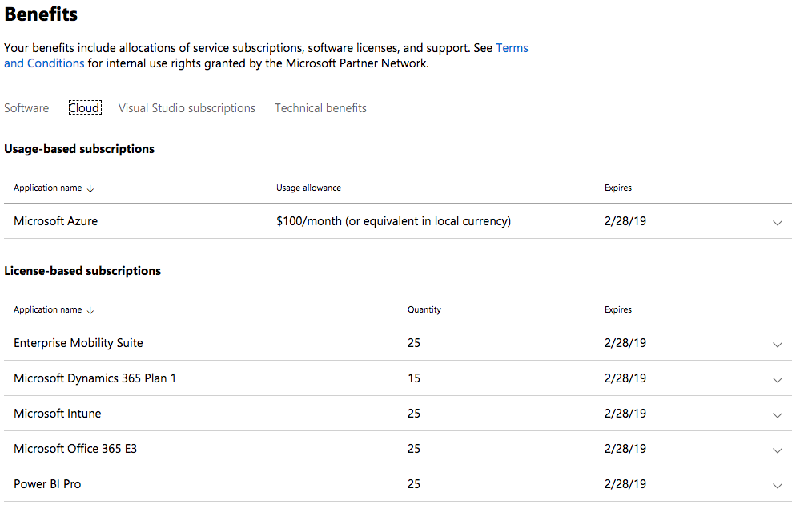Click Expires header in license-based table
Image resolution: width=812 pixels, height=521 pixels.
617,309
